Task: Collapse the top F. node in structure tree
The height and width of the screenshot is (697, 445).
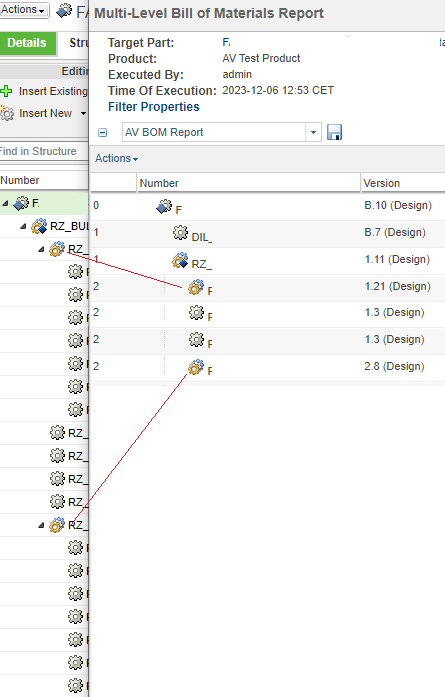Action: point(5,204)
